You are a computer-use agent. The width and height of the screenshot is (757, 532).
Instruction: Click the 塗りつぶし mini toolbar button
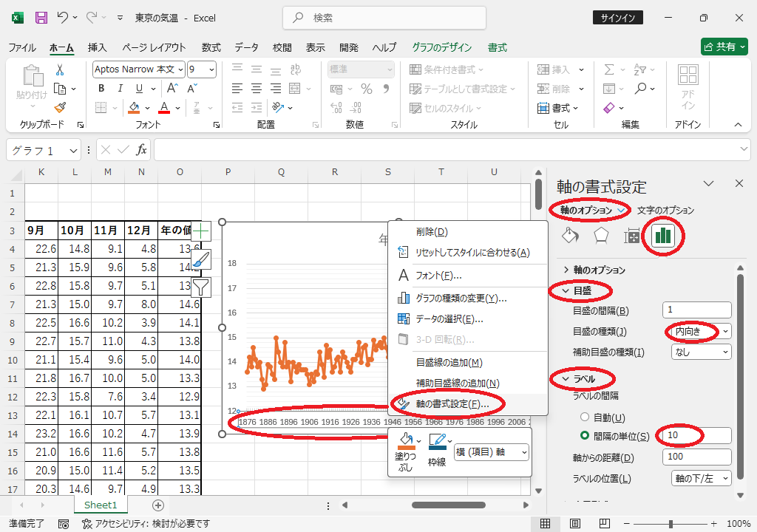coord(406,451)
